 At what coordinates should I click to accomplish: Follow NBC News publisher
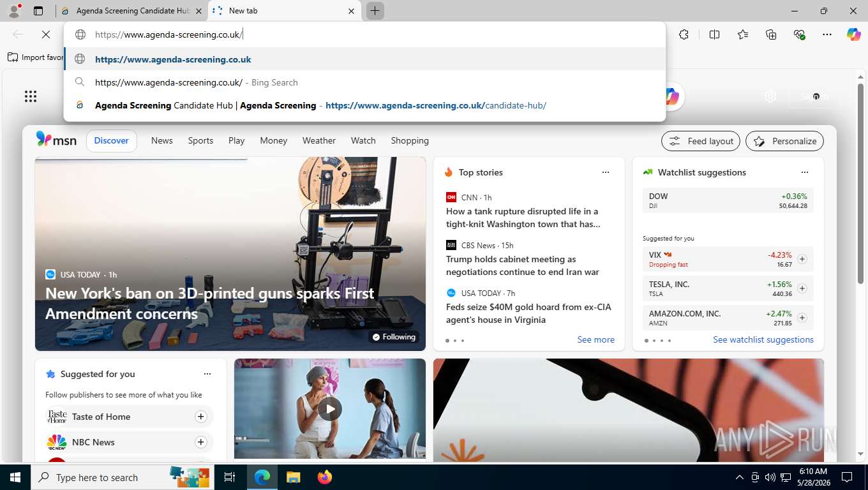tap(200, 442)
